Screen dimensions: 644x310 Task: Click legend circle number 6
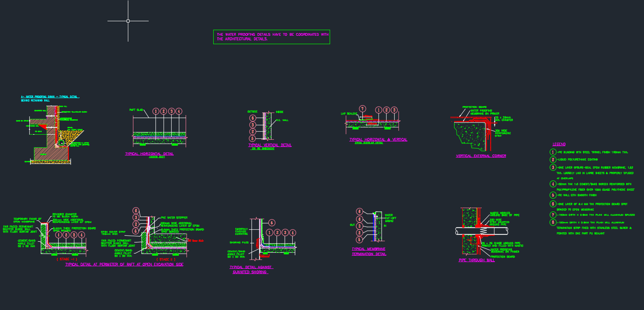tap(553, 204)
